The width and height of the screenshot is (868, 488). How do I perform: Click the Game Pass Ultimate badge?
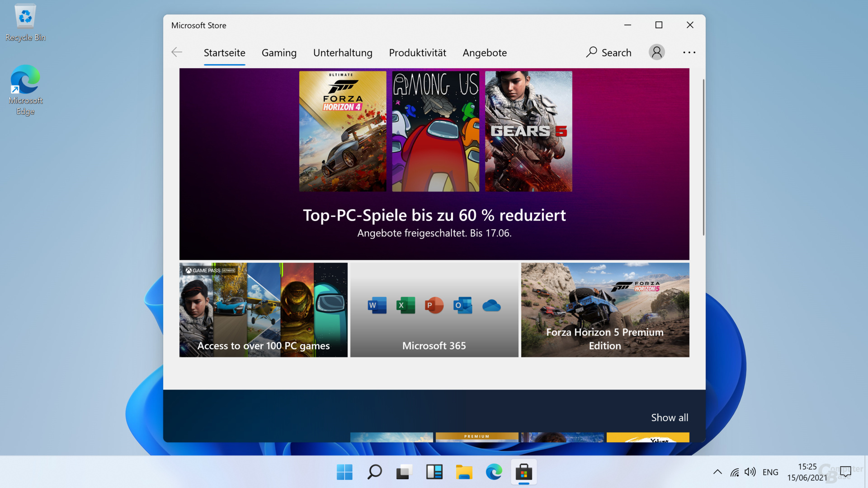click(210, 270)
